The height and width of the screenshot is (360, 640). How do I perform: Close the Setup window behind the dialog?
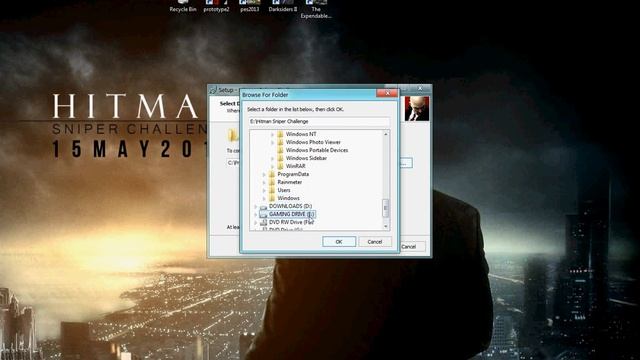(x=420, y=88)
